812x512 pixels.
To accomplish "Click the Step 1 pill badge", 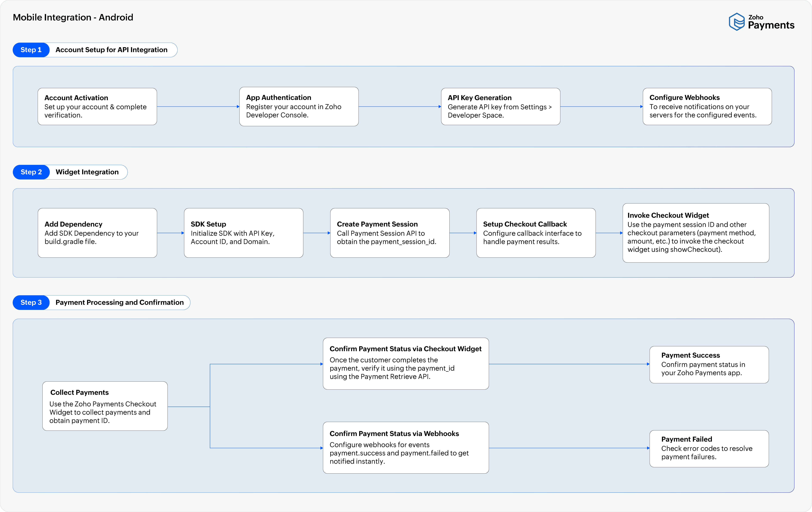I will coord(31,50).
